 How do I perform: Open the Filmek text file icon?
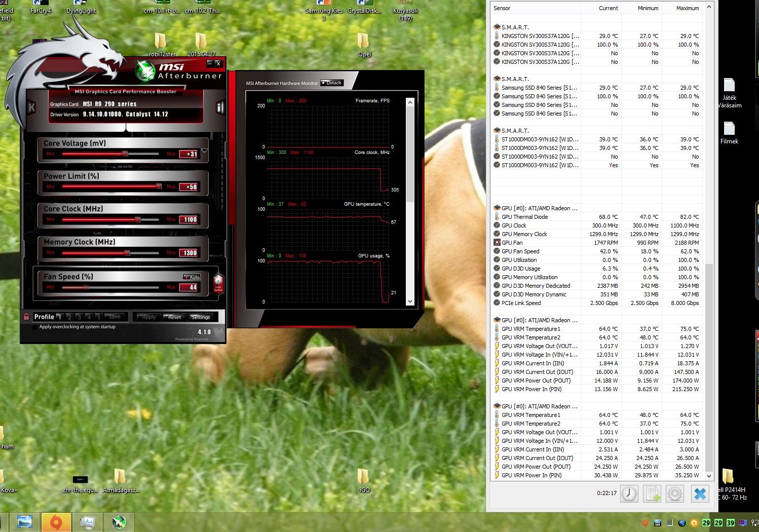(x=729, y=133)
